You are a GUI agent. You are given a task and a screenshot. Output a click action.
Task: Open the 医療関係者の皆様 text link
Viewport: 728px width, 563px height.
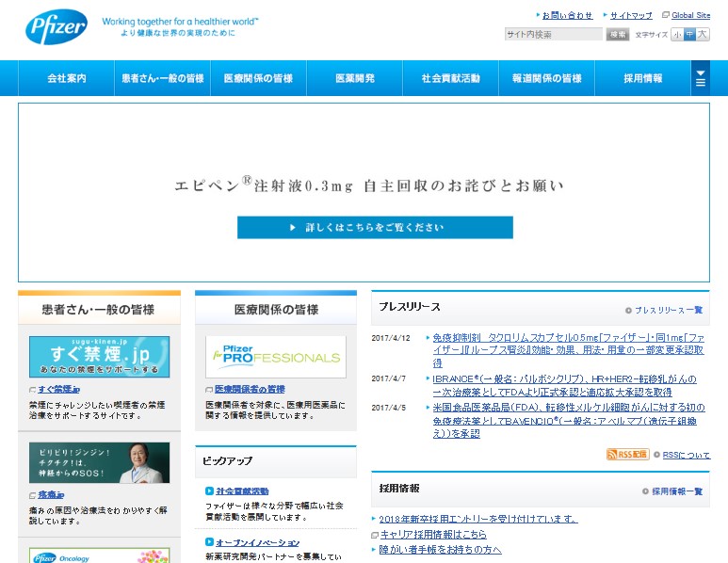(x=250, y=390)
